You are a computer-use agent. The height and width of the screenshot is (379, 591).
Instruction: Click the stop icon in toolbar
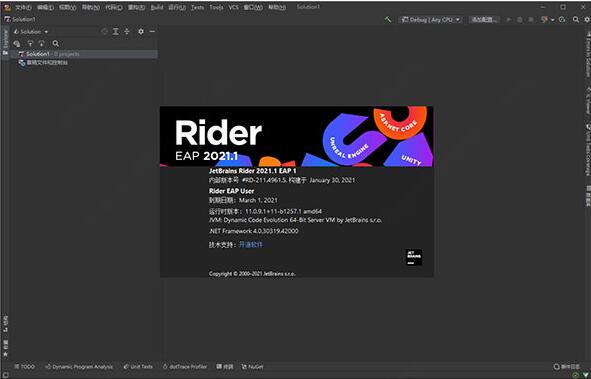[x=531, y=20]
